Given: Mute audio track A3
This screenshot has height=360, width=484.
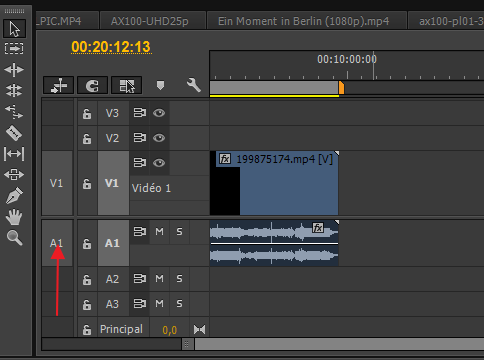Looking at the screenshot, I should (159, 304).
